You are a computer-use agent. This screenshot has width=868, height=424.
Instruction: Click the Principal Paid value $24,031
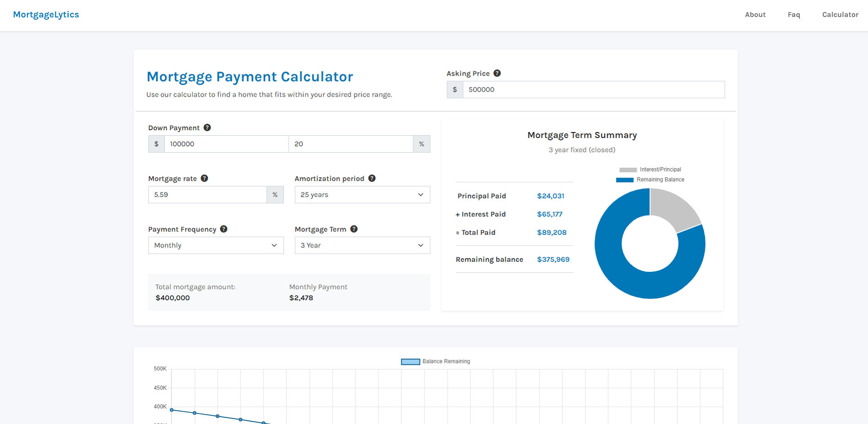(x=551, y=196)
